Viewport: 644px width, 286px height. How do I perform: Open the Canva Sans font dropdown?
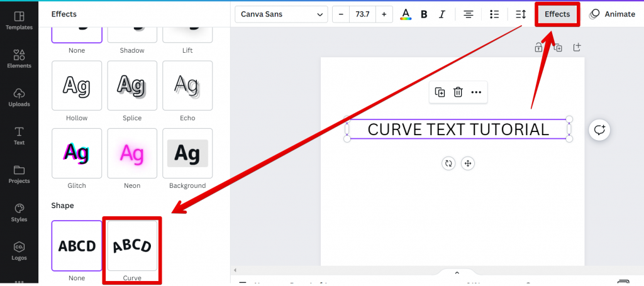281,14
